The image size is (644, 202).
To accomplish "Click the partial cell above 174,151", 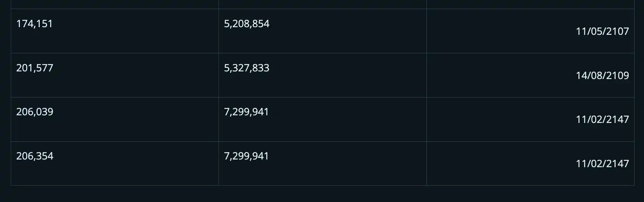I will [x=115, y=4].
